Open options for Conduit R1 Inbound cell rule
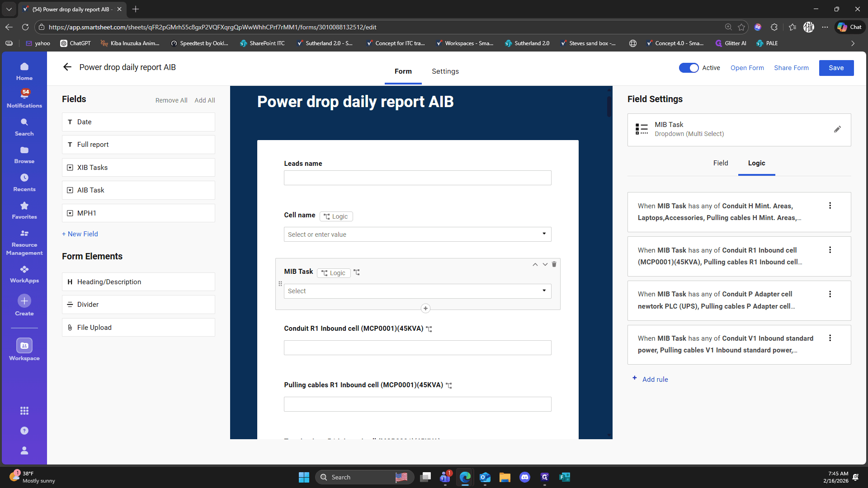Viewport: 868px width, 488px height. coord(830,250)
